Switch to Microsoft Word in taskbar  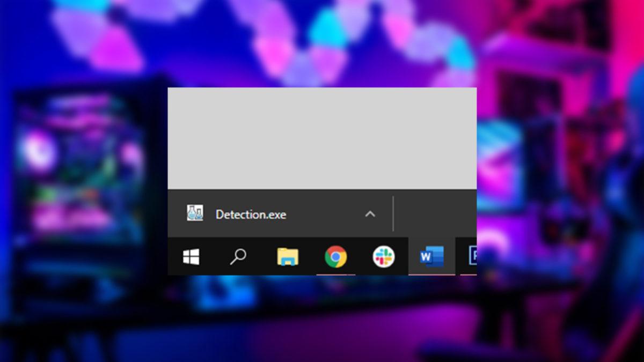(431, 257)
